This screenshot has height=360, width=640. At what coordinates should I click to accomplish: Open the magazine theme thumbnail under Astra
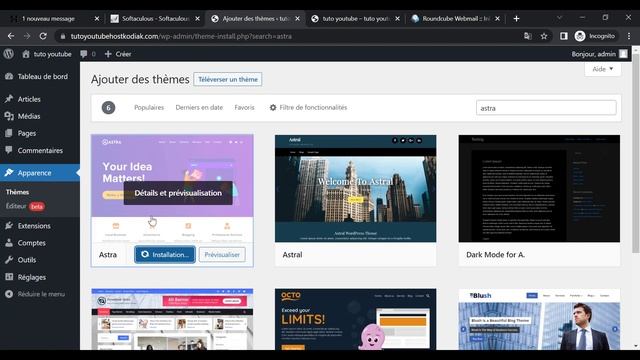pos(172,319)
